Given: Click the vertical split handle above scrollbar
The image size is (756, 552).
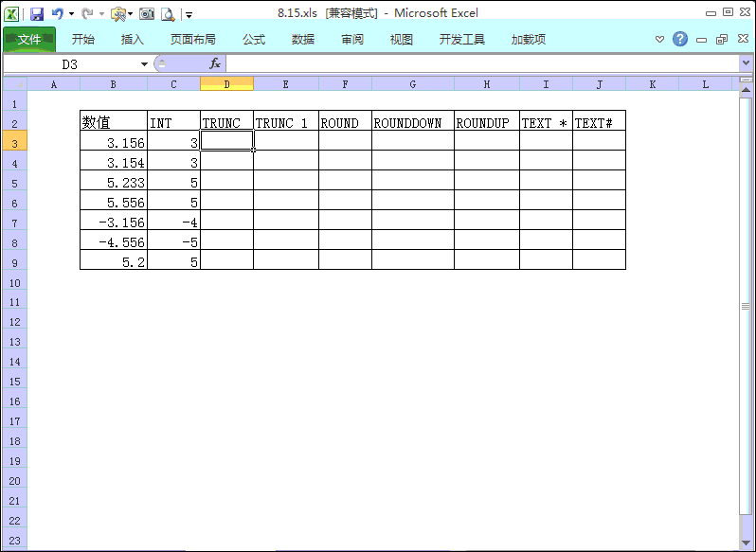Looking at the screenshot, I should pyautogui.click(x=746, y=80).
